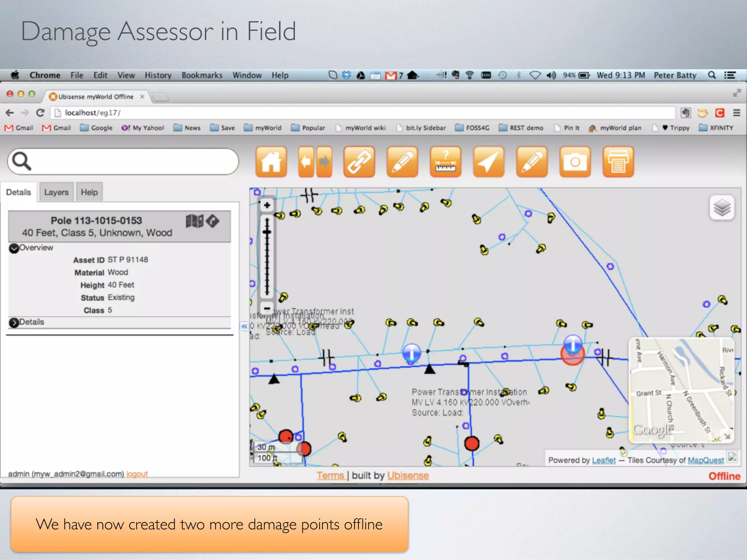Screen dimensions: 747x560
Task: Click the chain link toolbar button
Action: pyautogui.click(x=359, y=162)
